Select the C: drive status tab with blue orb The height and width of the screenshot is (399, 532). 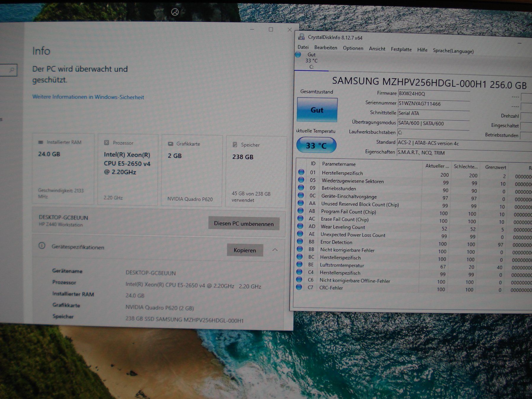click(311, 61)
